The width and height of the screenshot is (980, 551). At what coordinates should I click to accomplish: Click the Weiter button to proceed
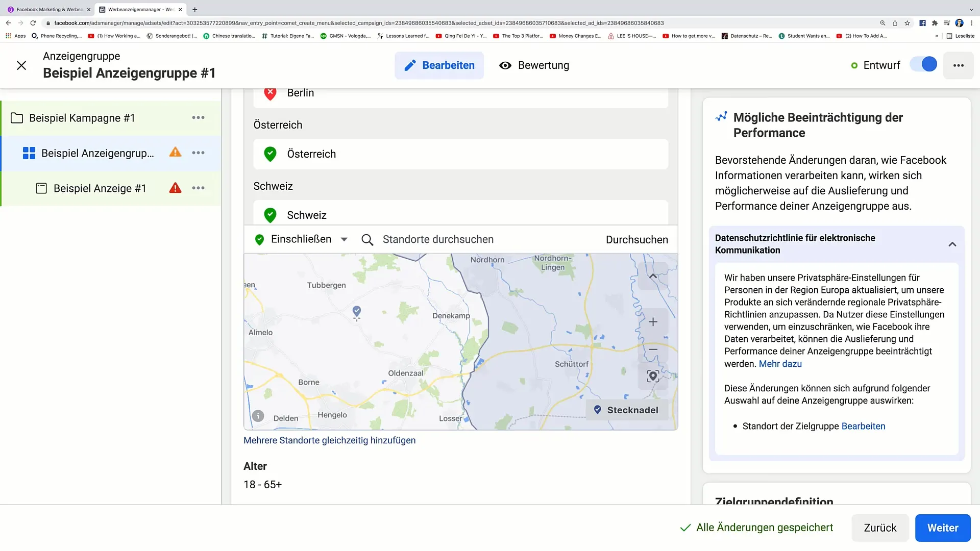click(x=943, y=528)
